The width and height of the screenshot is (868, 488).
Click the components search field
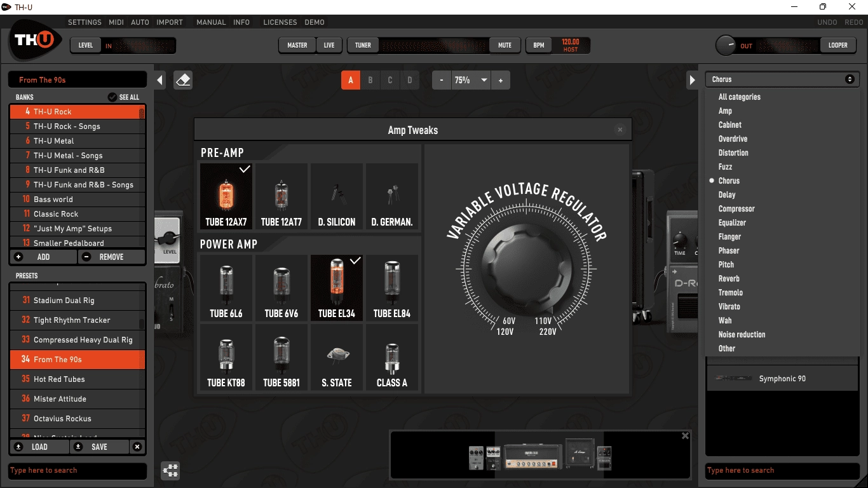tap(782, 471)
